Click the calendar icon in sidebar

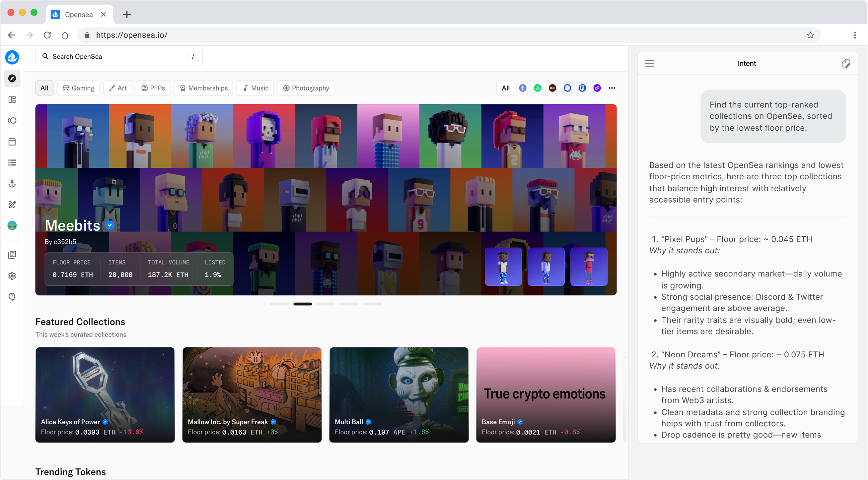click(x=12, y=141)
